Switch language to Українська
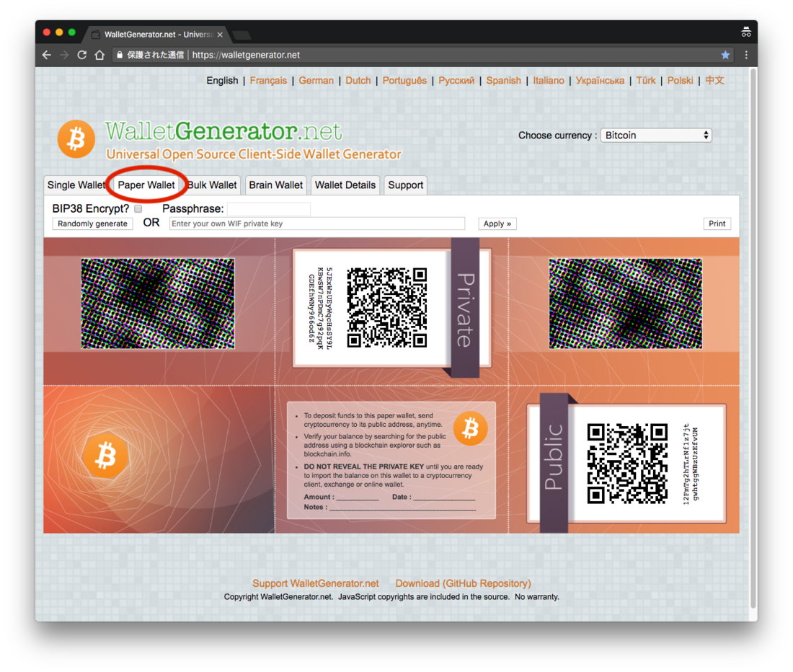793x672 pixels. point(600,81)
